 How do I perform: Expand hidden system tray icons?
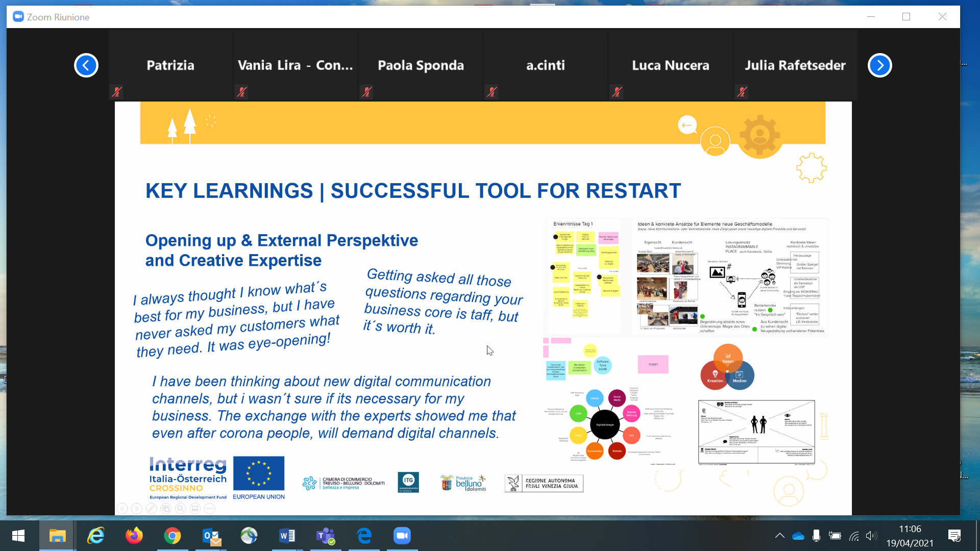click(779, 536)
